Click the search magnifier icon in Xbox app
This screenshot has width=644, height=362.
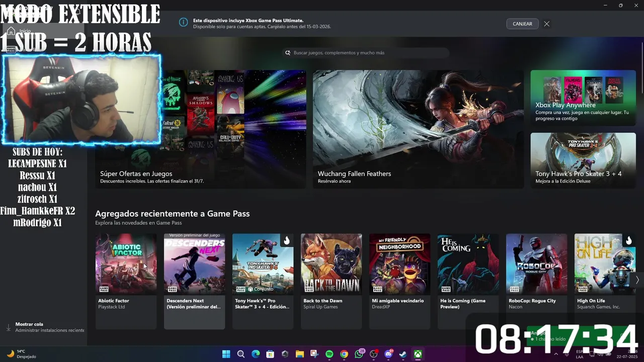288,53
